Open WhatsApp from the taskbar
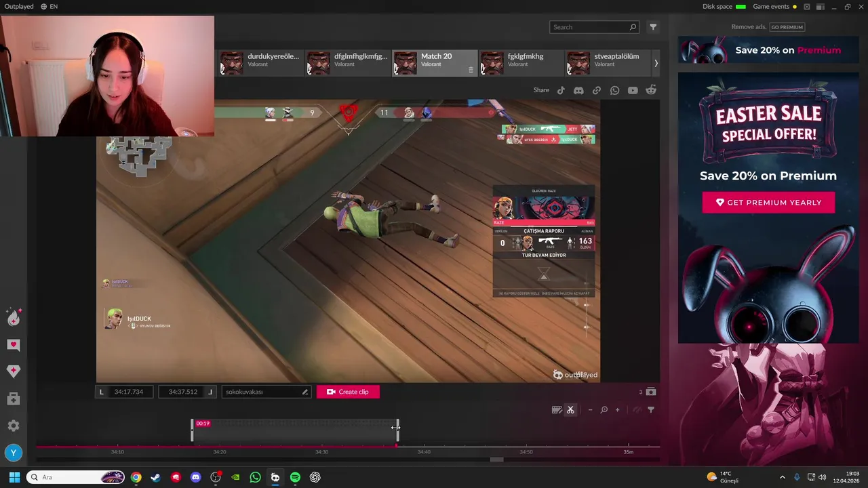 255,477
